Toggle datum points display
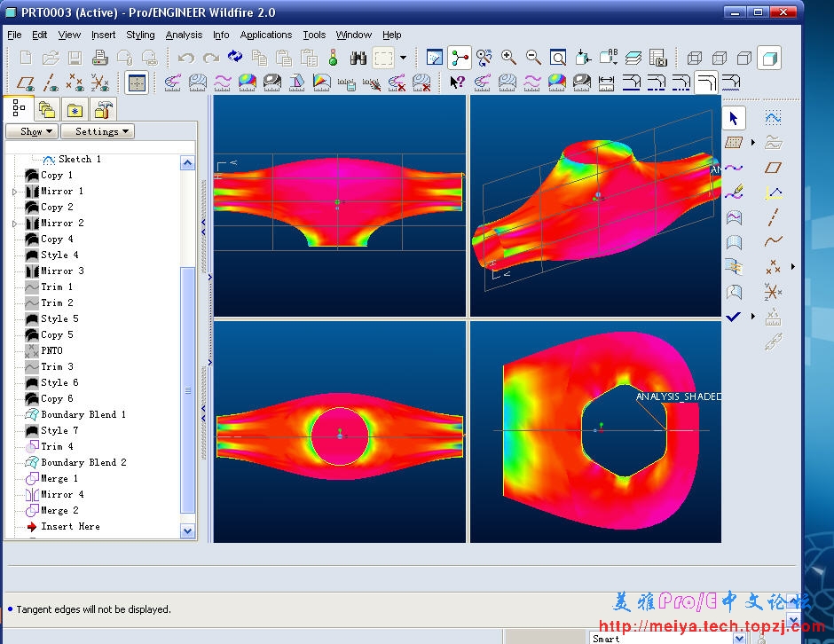The image size is (834, 644). (x=75, y=83)
